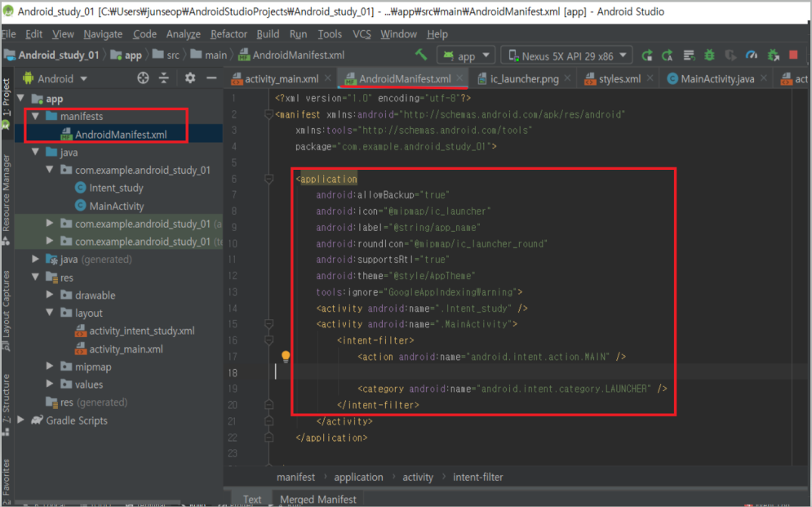812x507 pixels.
Task: Open Resource Manager side tab
Action: point(7,198)
